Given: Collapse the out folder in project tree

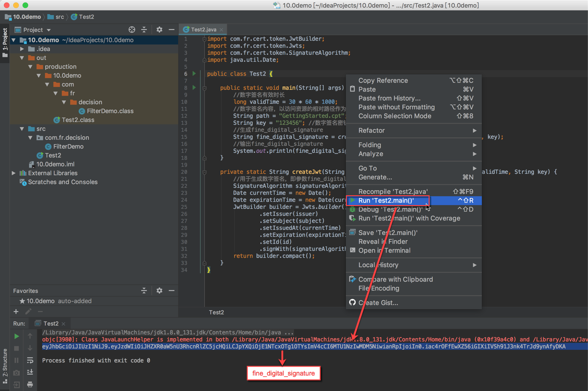Looking at the screenshot, I should 22,58.
